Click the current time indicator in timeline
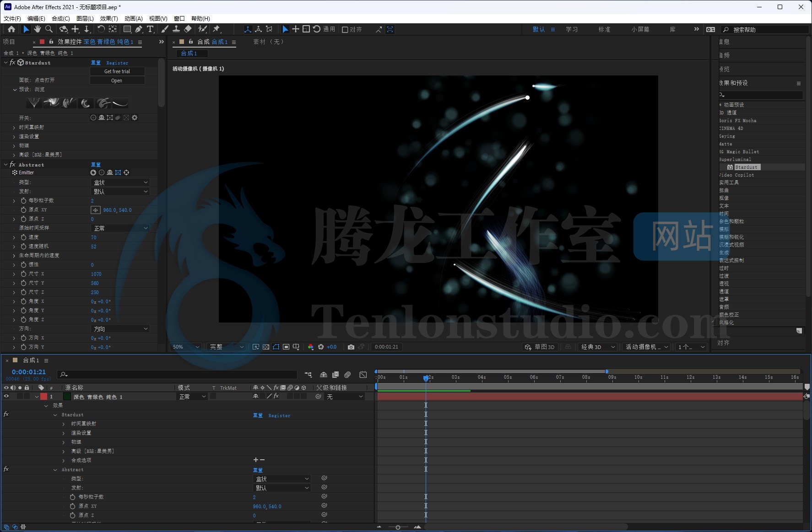 pos(426,378)
